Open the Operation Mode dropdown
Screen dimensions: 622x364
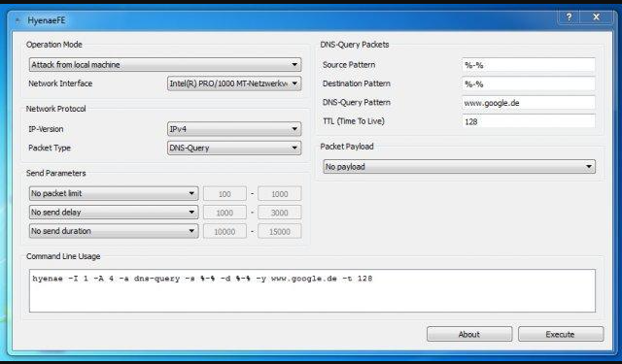165,65
